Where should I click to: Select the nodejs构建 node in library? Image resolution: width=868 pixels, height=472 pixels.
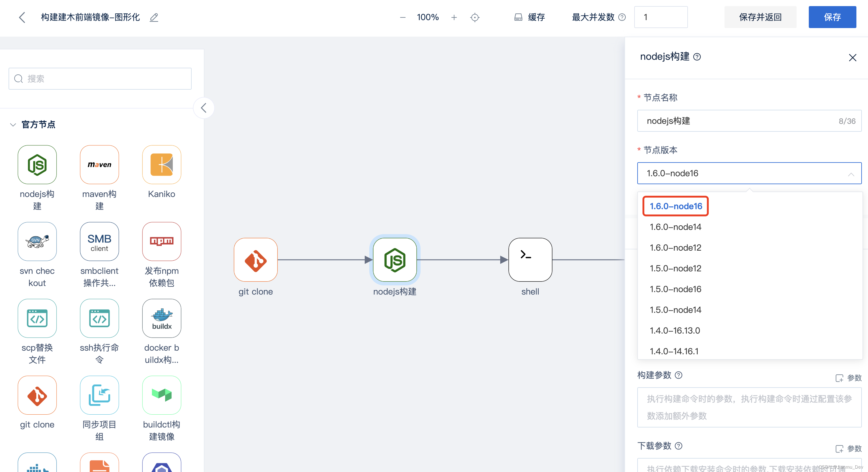(x=37, y=165)
